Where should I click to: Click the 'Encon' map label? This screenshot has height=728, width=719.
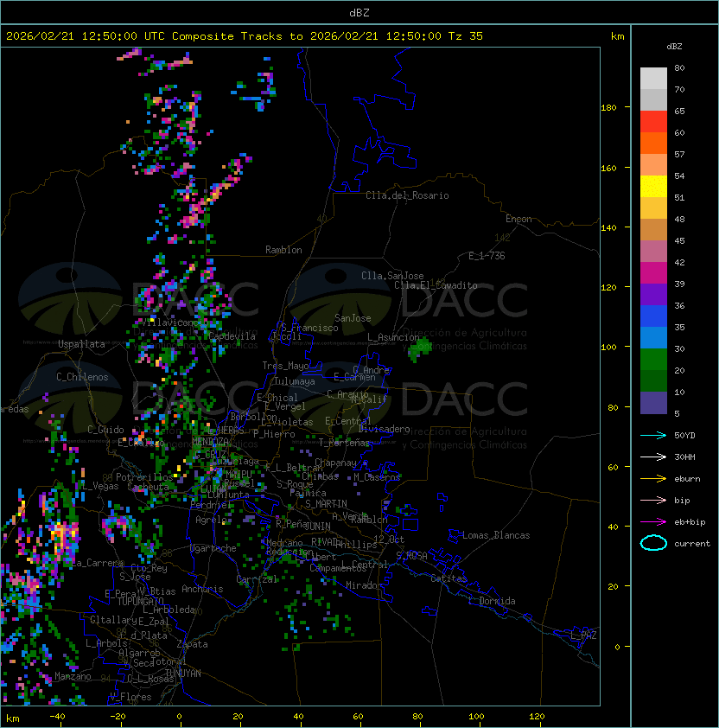click(519, 219)
